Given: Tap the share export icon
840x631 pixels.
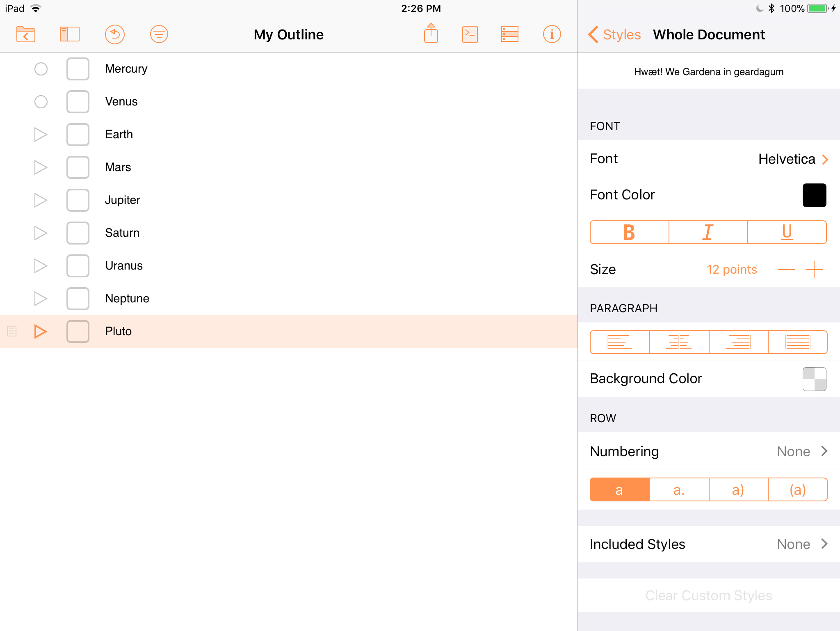Looking at the screenshot, I should point(431,34).
